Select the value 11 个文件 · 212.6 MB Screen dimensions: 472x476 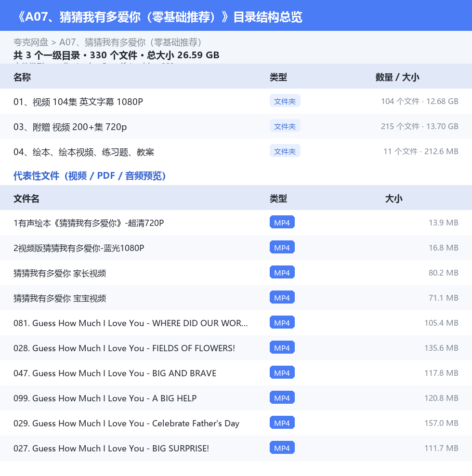[x=420, y=151]
